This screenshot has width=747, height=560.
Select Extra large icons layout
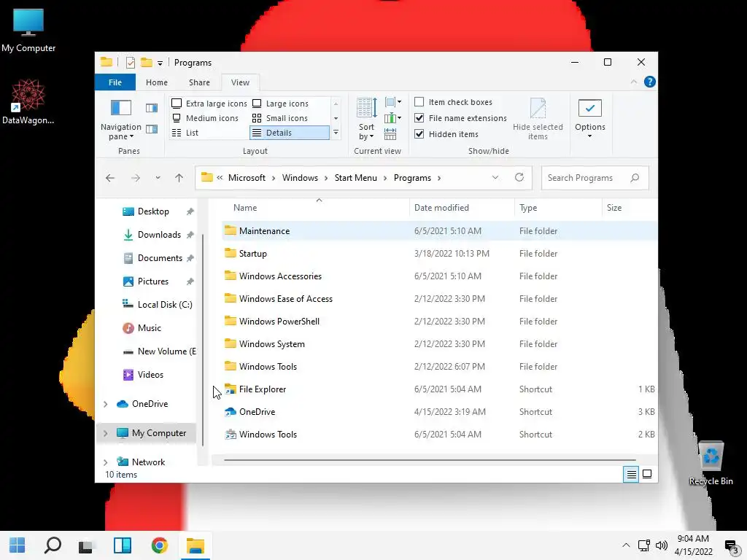209,104
